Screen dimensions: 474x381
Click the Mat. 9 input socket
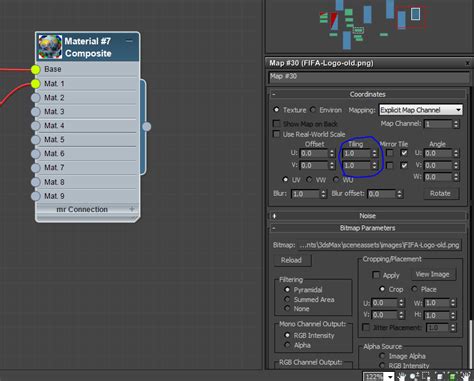coord(36,196)
